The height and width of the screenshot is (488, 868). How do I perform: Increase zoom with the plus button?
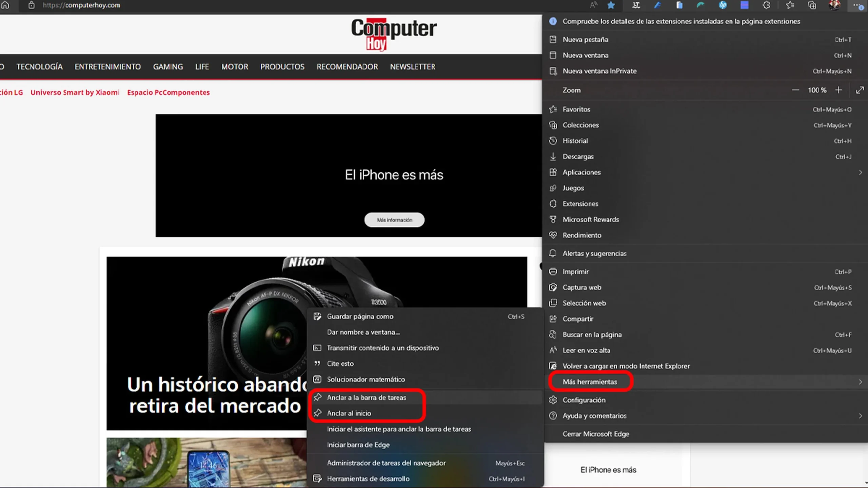(839, 90)
